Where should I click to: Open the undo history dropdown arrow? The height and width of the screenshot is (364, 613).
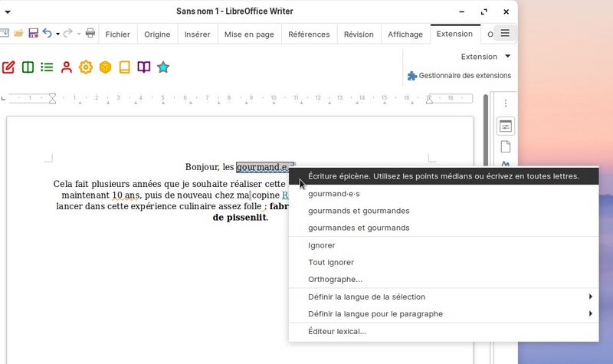click(57, 34)
